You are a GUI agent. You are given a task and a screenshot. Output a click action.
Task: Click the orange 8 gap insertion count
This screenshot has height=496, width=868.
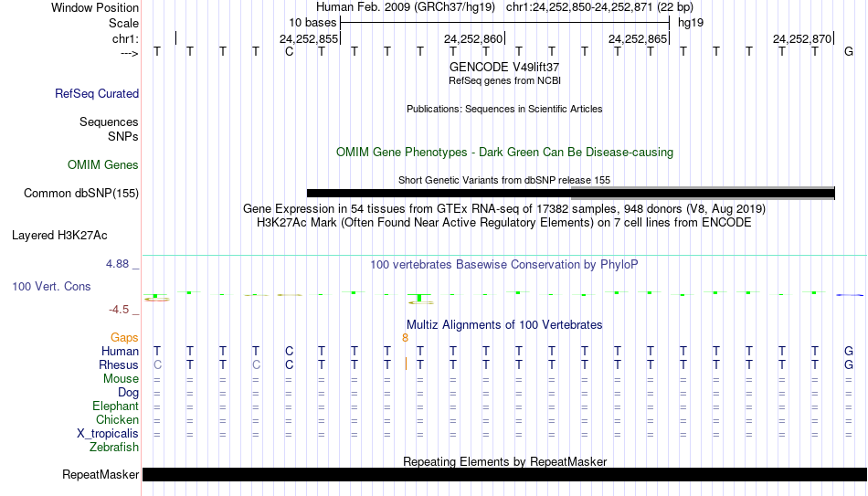[x=405, y=338]
